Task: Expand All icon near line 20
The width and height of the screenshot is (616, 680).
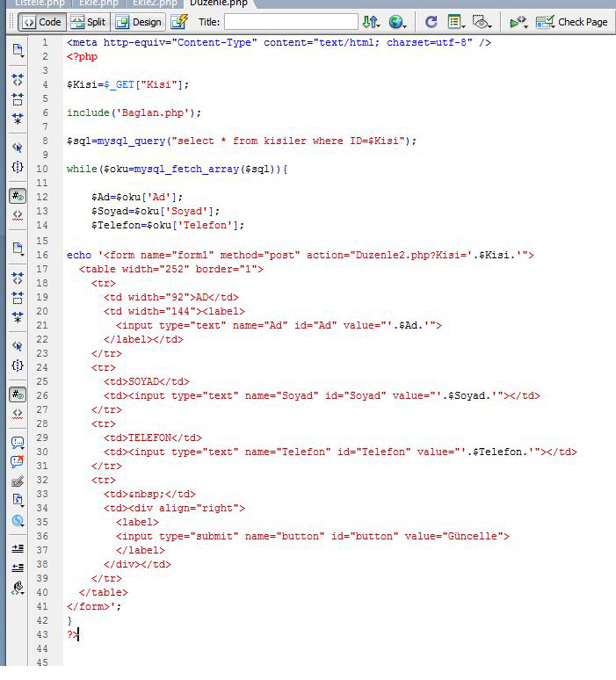Action: click(x=18, y=317)
